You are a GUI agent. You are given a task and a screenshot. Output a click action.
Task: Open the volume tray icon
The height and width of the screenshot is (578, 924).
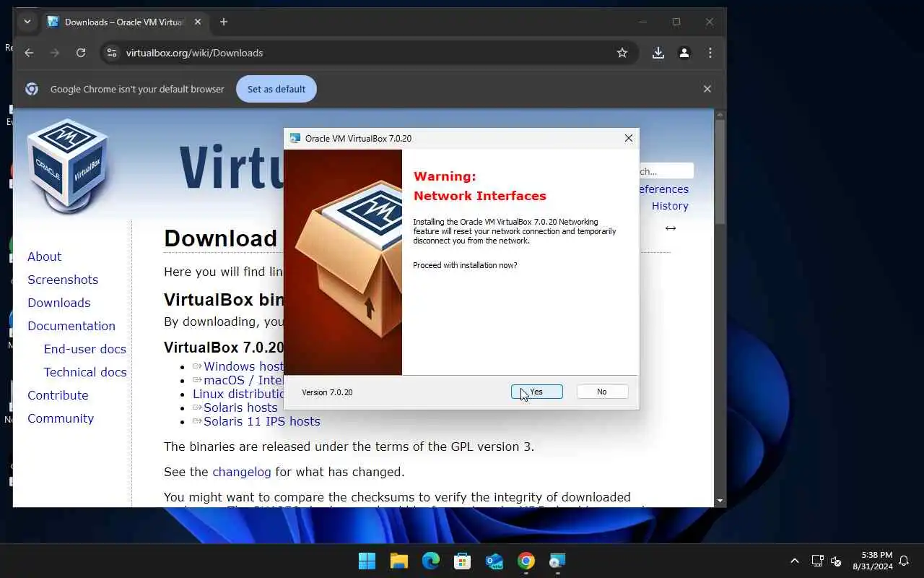coord(836,561)
